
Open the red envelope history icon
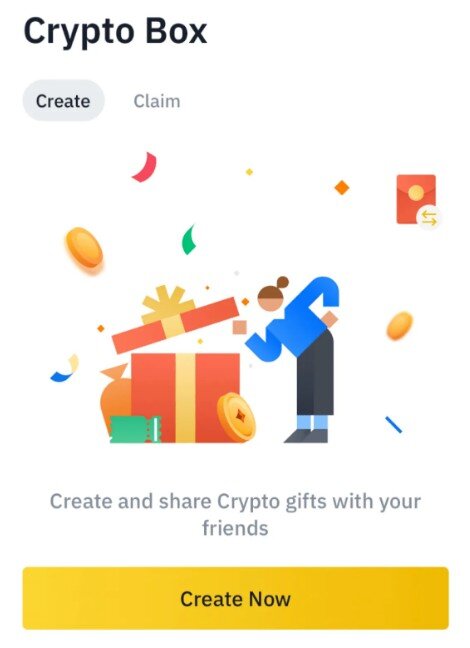[x=416, y=199]
